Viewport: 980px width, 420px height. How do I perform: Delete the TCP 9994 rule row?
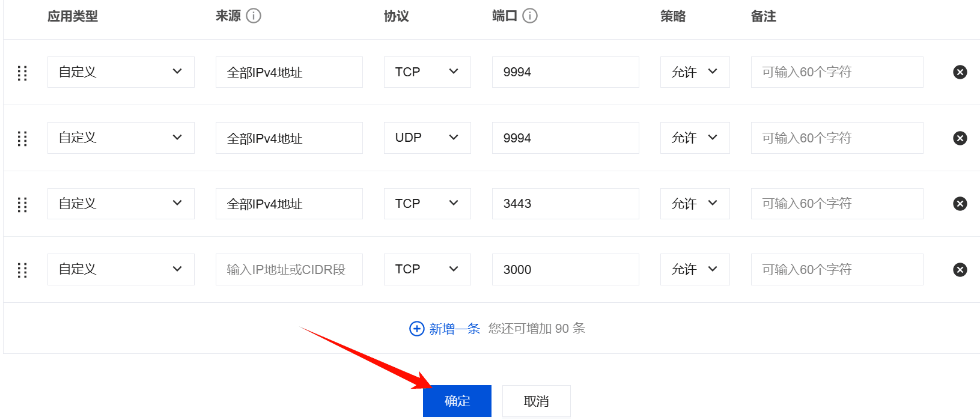click(960, 72)
